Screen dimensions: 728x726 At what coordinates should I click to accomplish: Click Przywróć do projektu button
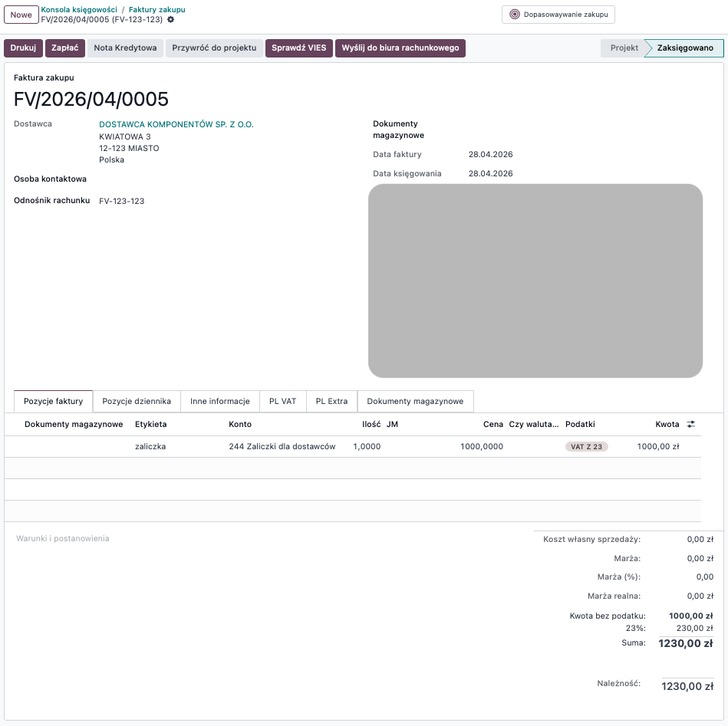coord(214,48)
